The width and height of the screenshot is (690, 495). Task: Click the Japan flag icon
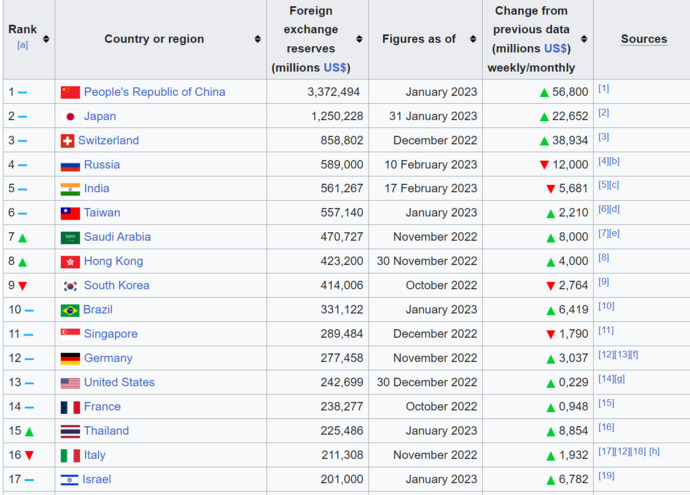(70, 117)
